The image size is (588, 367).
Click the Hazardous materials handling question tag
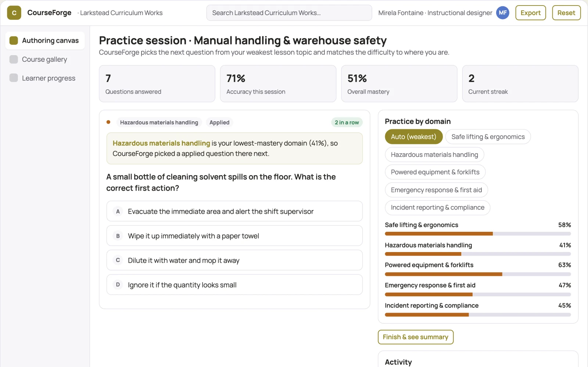[x=159, y=122]
